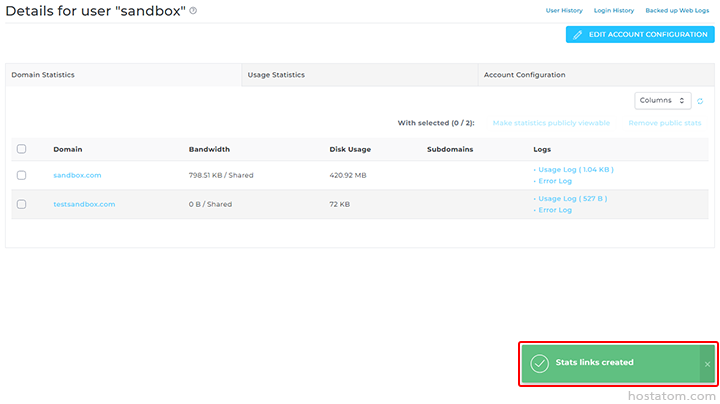Select the testsandbox.com row checkbox
720x404 pixels.
click(22, 204)
